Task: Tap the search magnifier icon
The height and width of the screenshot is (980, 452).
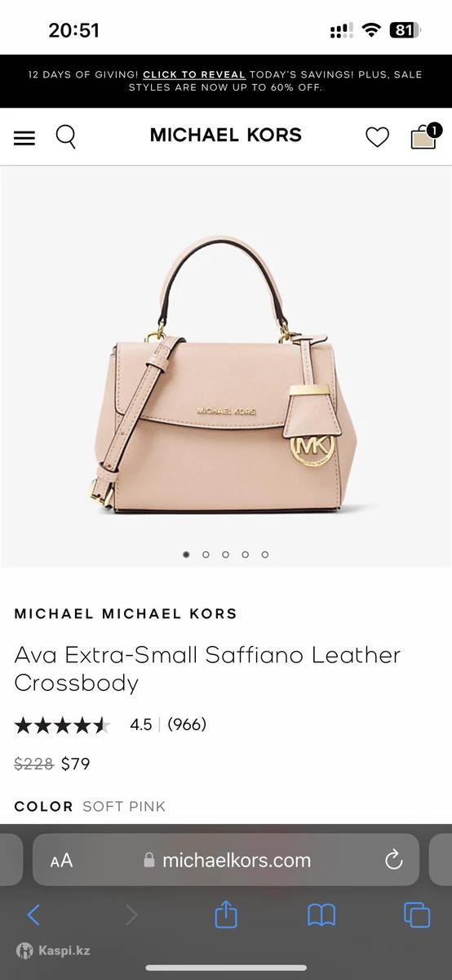Action: click(x=66, y=136)
